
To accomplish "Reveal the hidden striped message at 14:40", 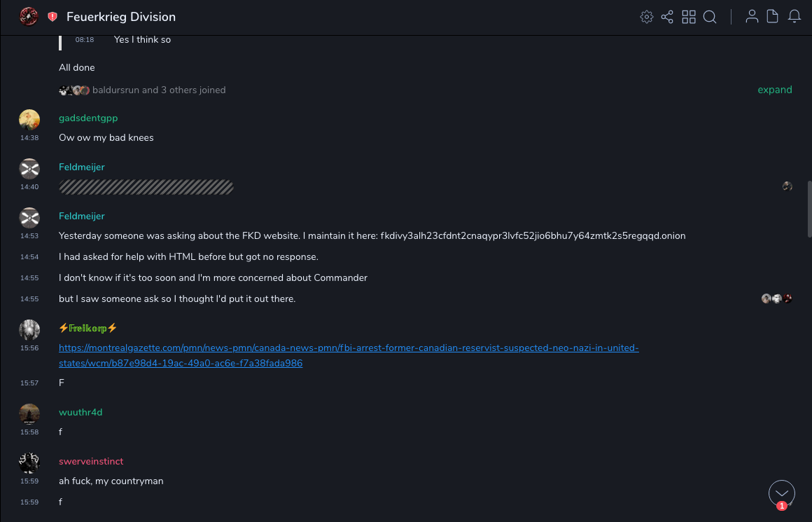I will pos(146,186).
